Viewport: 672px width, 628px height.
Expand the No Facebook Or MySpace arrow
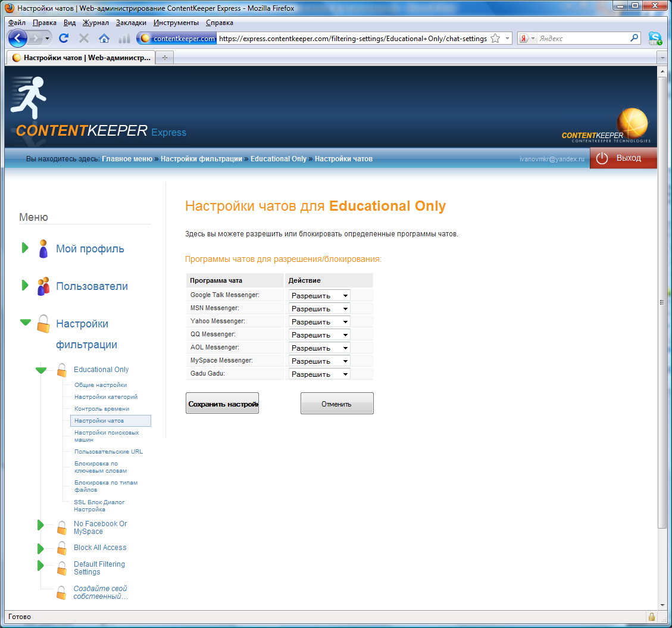(x=40, y=524)
